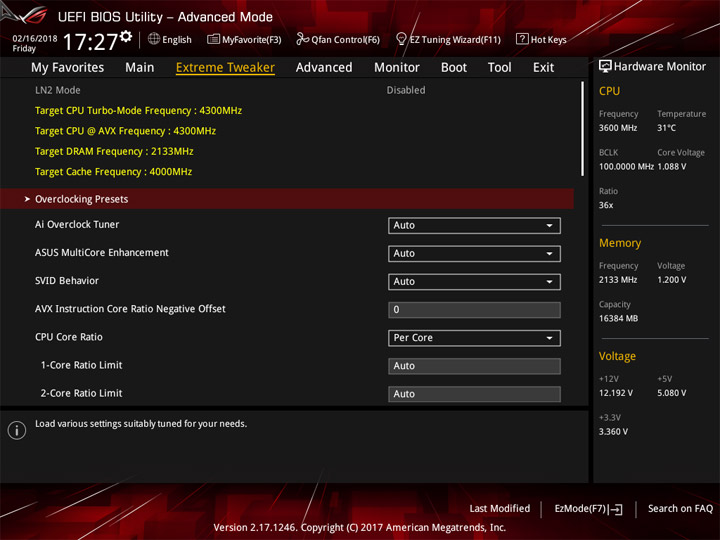Screen dimensions: 720x540
Task: Click Memory voltage 1.200 V value
Action: click(x=672, y=280)
